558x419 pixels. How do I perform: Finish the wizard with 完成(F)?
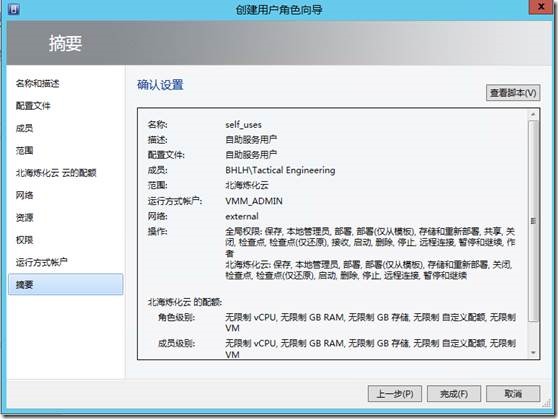tap(454, 394)
